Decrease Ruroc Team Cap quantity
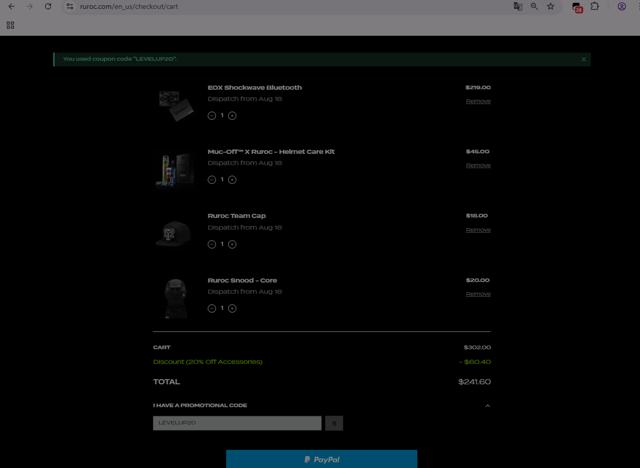 point(211,244)
